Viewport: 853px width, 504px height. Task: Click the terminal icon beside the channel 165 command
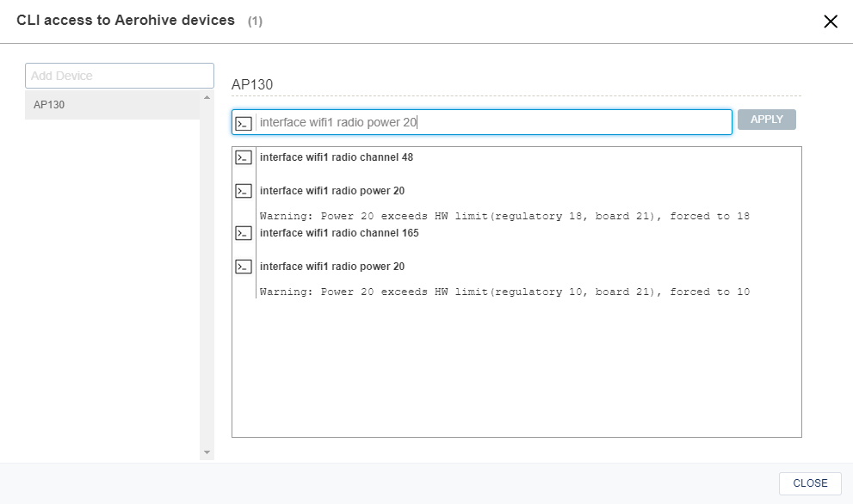pyautogui.click(x=244, y=233)
